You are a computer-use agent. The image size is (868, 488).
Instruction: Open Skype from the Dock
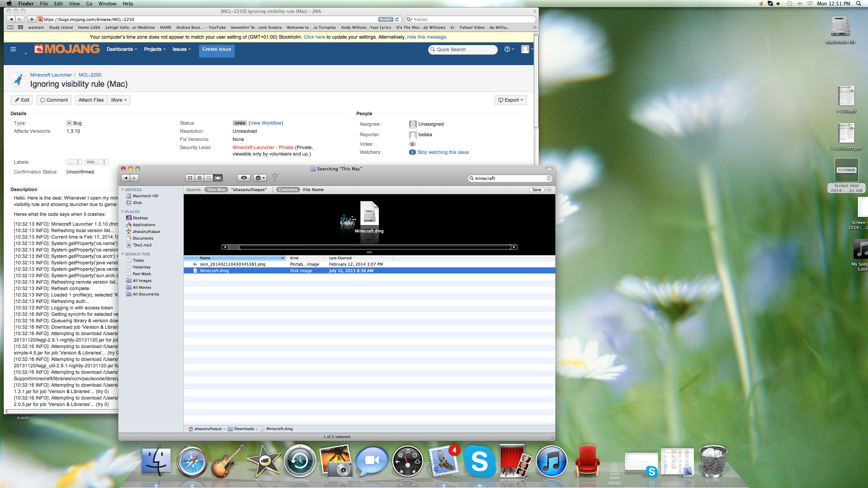pyautogui.click(x=479, y=462)
